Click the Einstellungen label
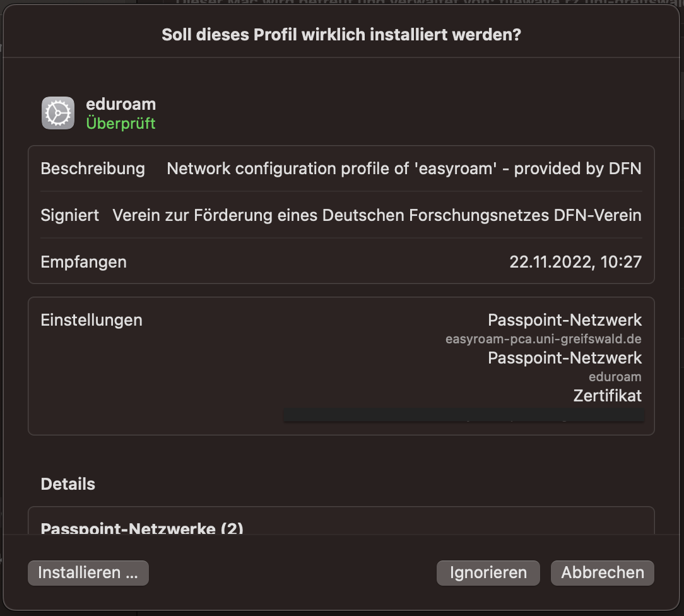The image size is (684, 616). 91,320
